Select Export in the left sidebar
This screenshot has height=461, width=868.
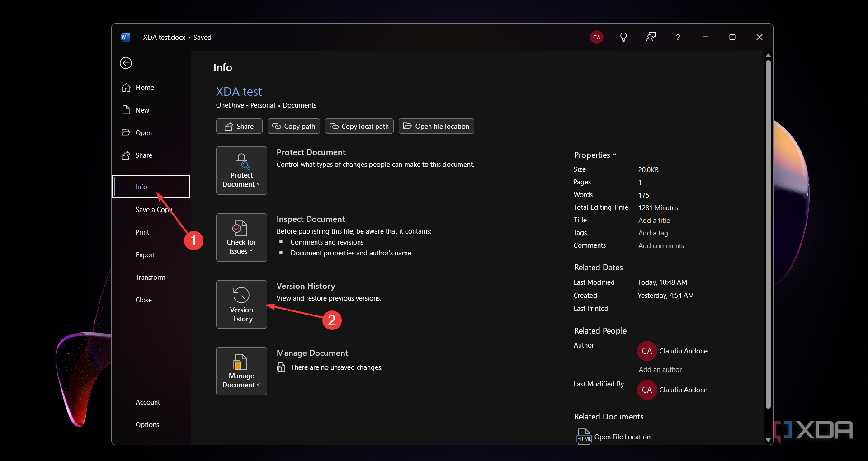coord(145,254)
